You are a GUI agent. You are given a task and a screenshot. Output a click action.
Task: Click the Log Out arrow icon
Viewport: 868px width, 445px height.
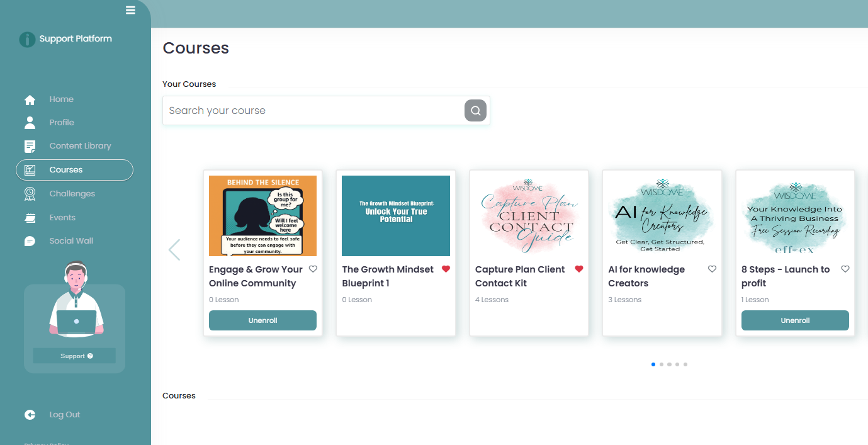pos(30,415)
